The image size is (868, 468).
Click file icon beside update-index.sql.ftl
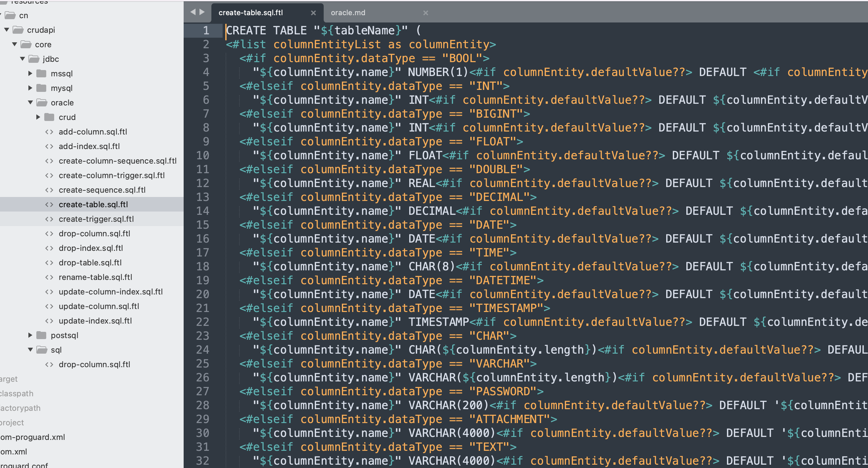[x=49, y=321]
